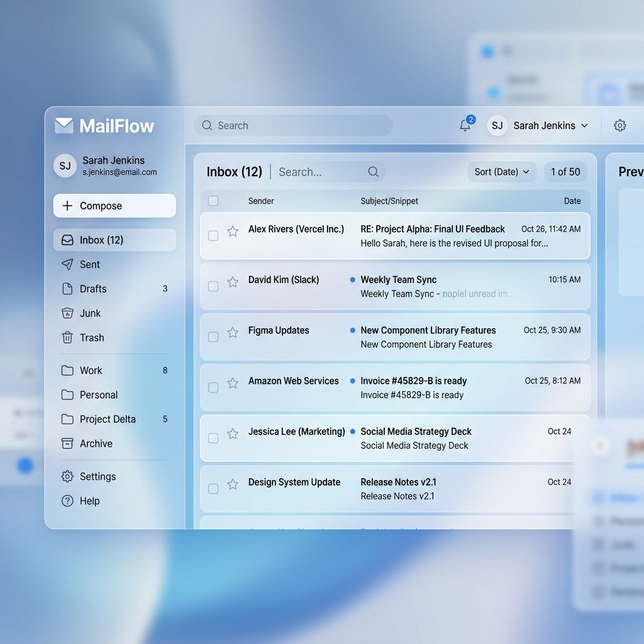
Task: Open New Component Library Features subject
Action: click(x=428, y=330)
